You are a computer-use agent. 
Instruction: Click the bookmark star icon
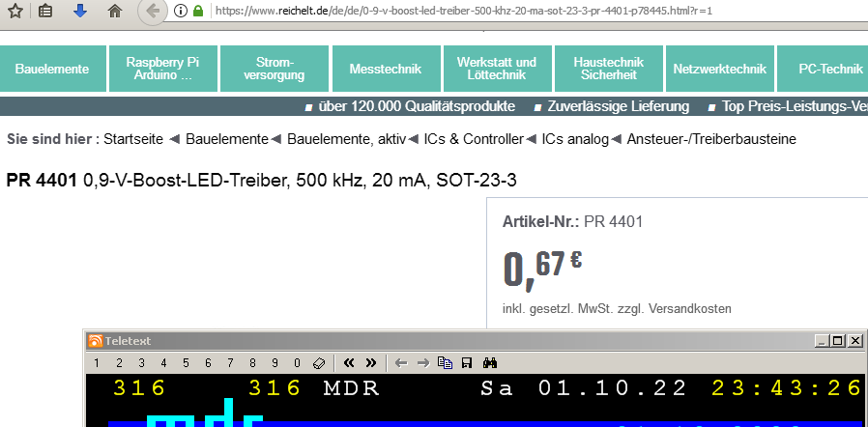(x=15, y=11)
